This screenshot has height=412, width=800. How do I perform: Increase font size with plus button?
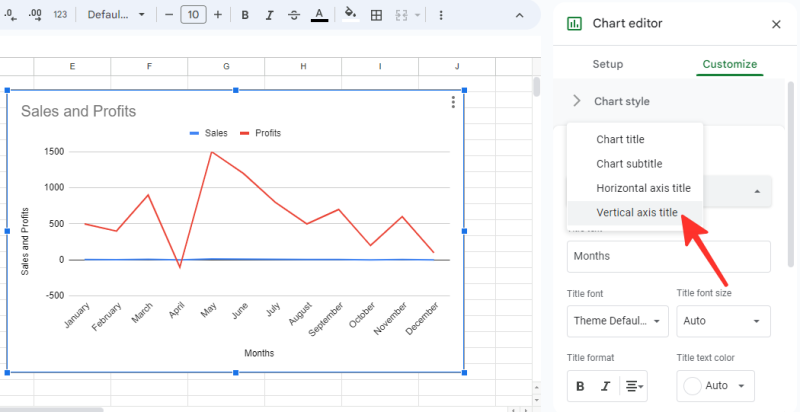(x=217, y=15)
